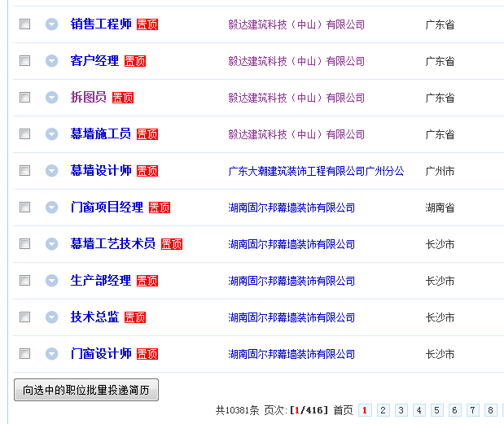504x424 pixels.
Task: Expand details arrow for 门窗设计师 row
Action: (52, 354)
